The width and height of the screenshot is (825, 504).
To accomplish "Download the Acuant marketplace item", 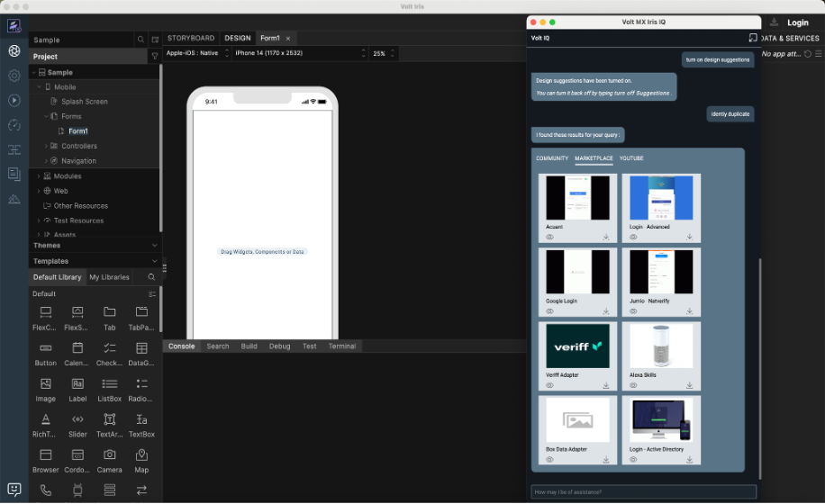I will point(605,237).
